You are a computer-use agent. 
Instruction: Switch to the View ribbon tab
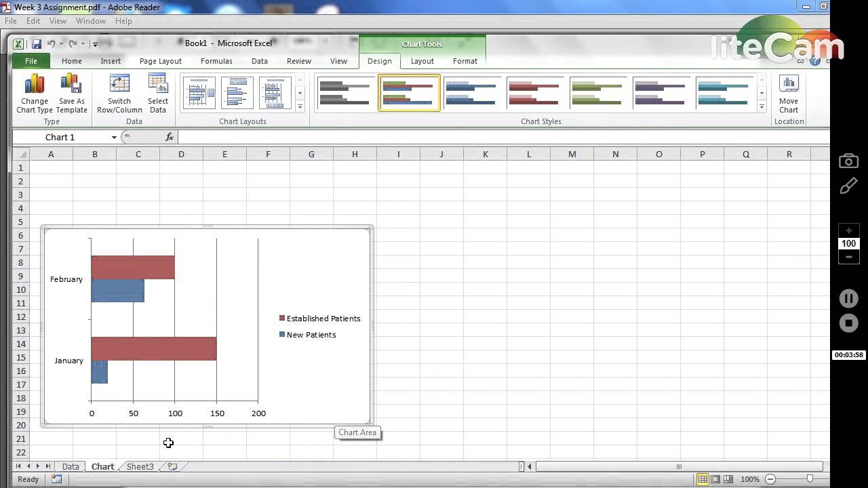click(x=338, y=61)
